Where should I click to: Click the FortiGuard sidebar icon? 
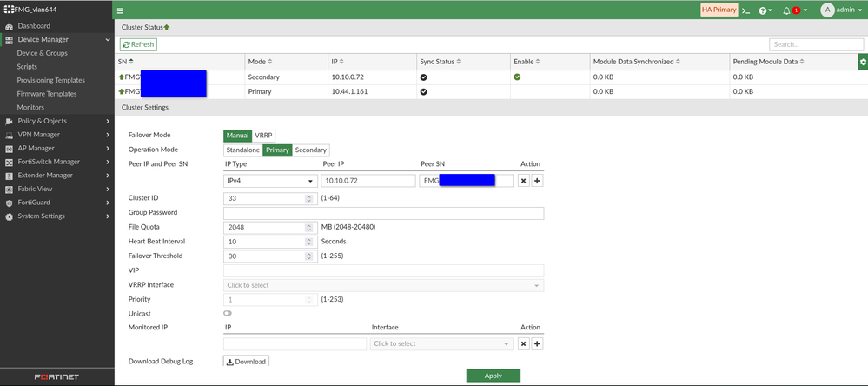[9, 203]
